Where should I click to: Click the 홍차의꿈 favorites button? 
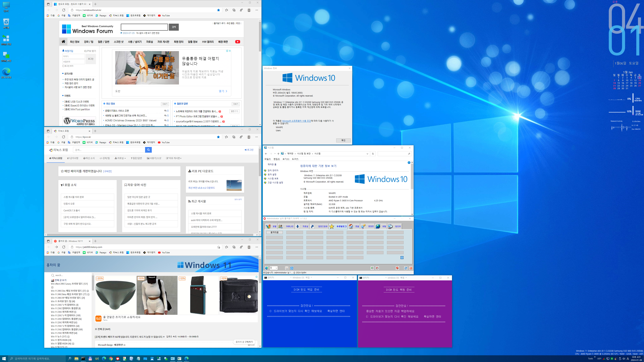pyautogui.click(x=274, y=232)
